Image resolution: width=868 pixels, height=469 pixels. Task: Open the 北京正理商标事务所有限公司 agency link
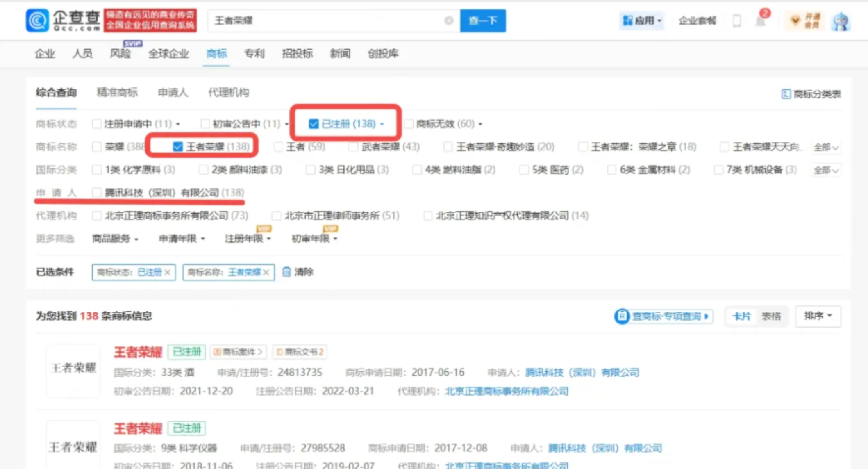(507, 391)
